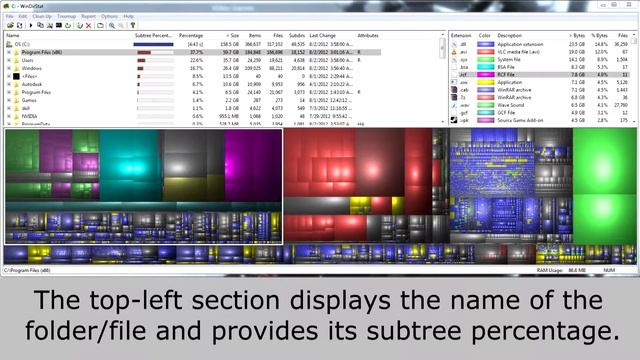Click the yellow .exe color swatch
The width and height of the screenshot is (640, 360).
pos(485,82)
